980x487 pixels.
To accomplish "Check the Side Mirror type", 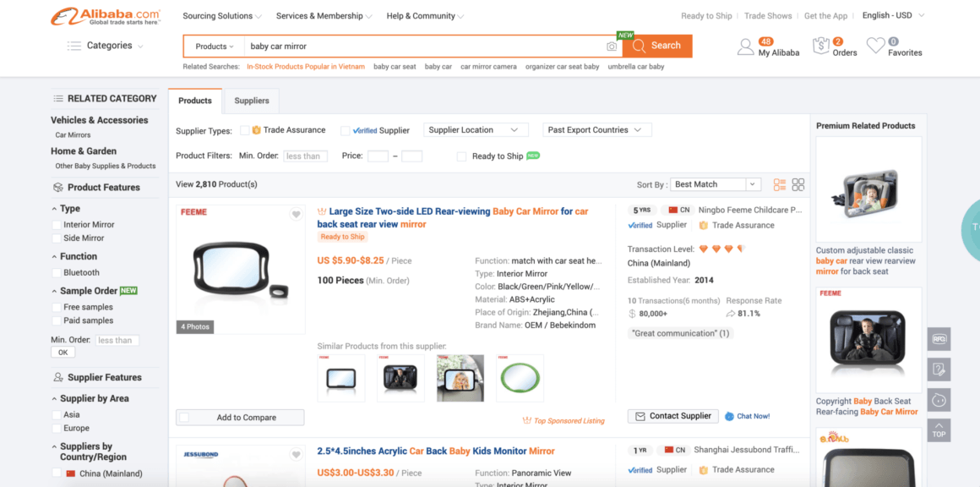I will (x=57, y=238).
